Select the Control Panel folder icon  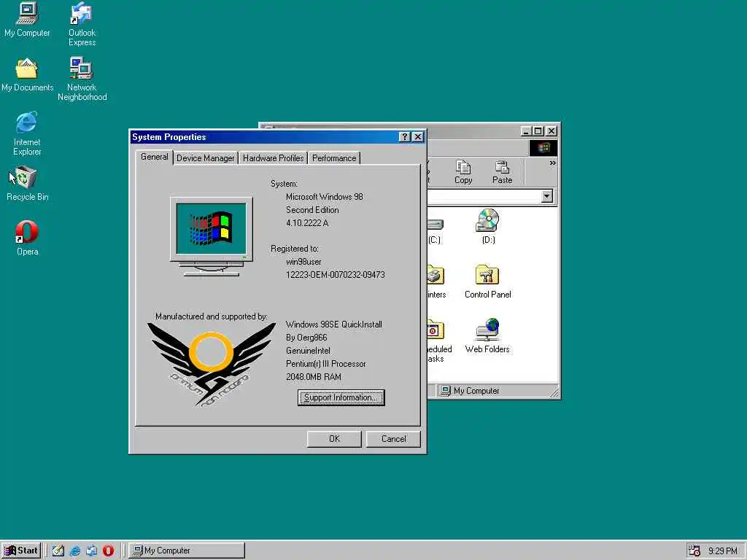tap(488, 281)
